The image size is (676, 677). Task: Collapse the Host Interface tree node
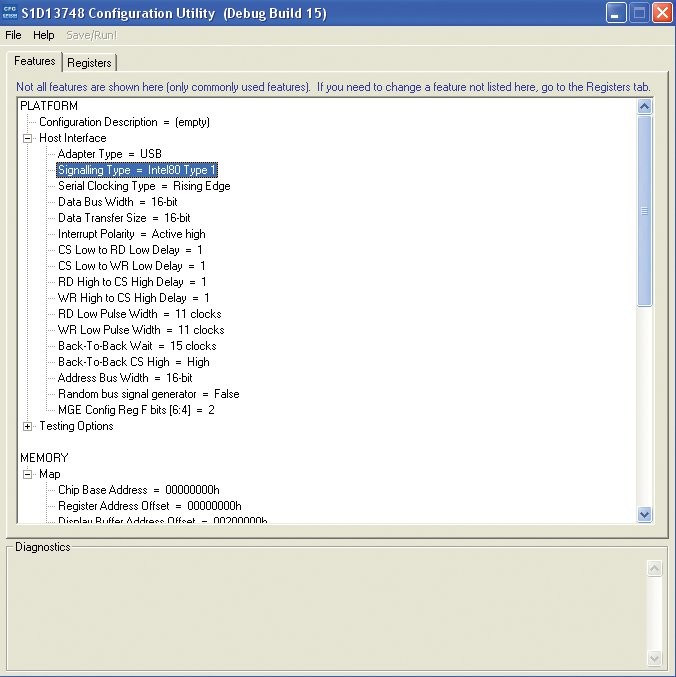pyautogui.click(x=28, y=139)
